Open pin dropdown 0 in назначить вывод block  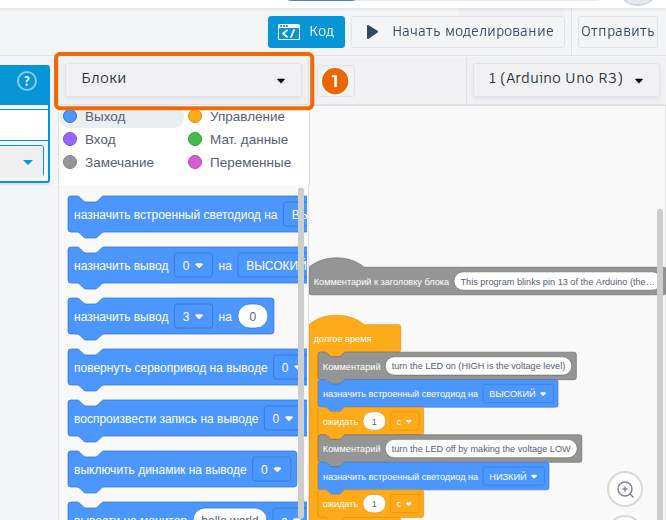pos(193,266)
